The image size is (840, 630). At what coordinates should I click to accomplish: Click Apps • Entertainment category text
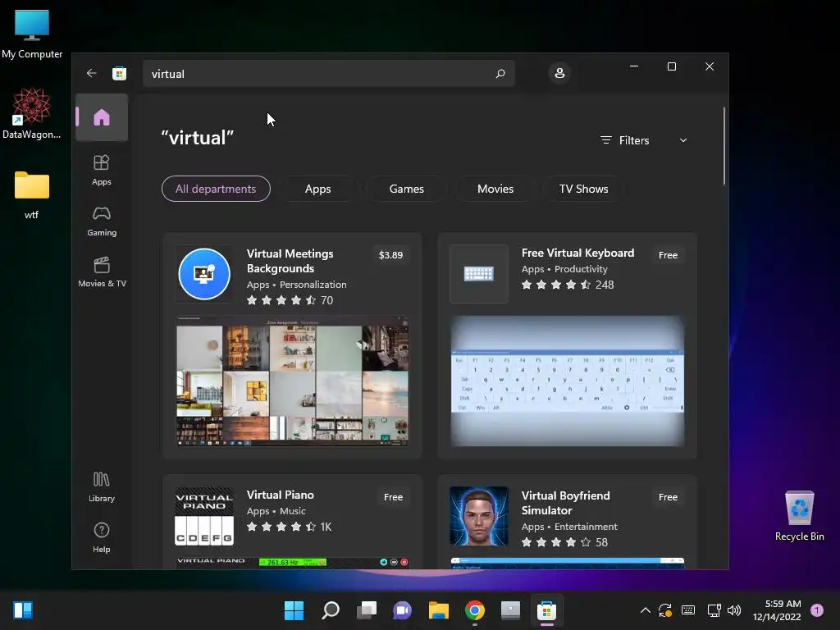[x=569, y=527]
